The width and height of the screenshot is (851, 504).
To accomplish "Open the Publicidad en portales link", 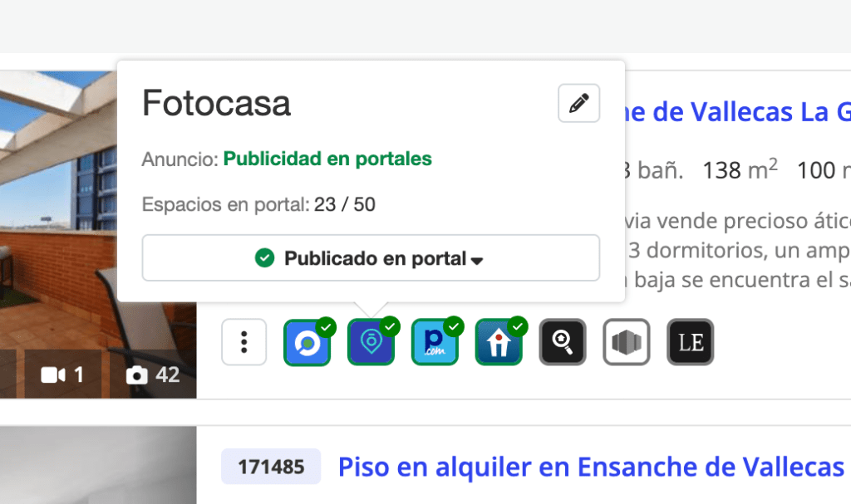I will coord(327,158).
